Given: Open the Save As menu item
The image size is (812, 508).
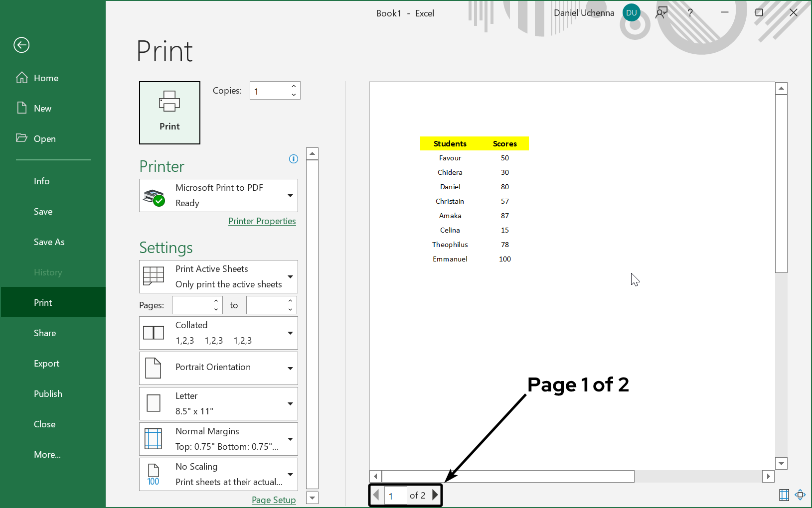Looking at the screenshot, I should pos(49,242).
